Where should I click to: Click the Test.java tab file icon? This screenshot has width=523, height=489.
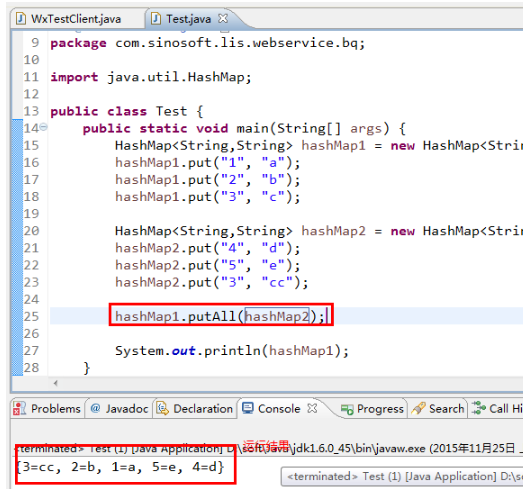click(x=156, y=19)
